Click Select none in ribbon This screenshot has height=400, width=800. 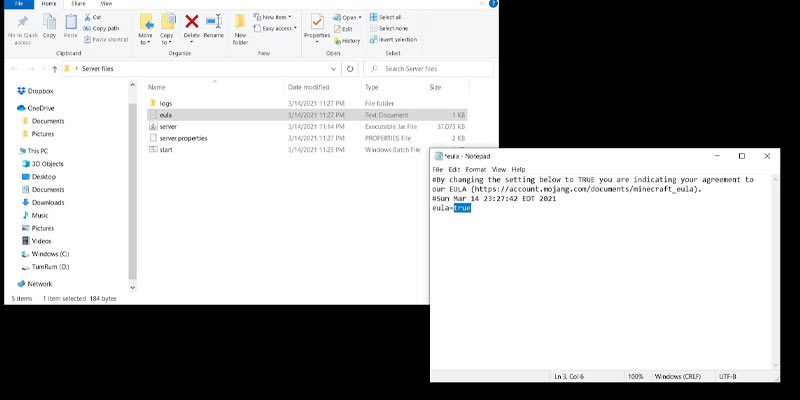(389, 29)
